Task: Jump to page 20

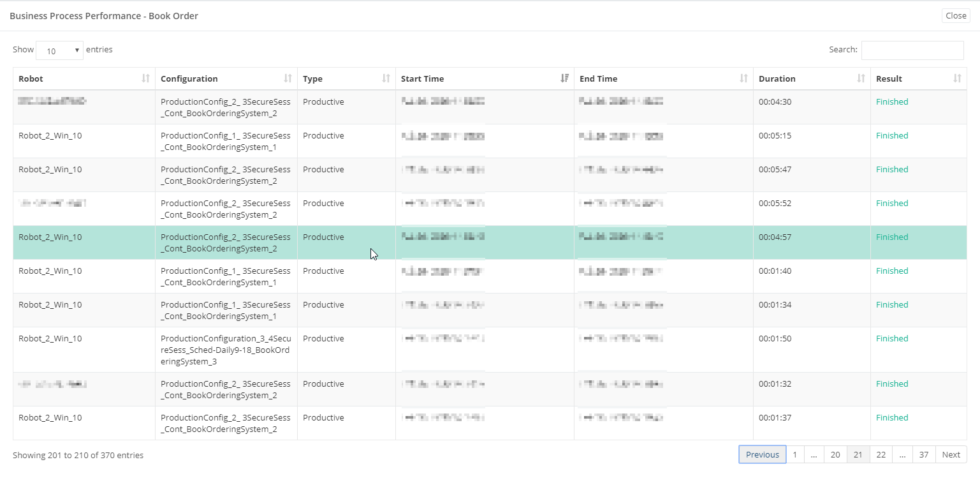Action: pyautogui.click(x=835, y=454)
